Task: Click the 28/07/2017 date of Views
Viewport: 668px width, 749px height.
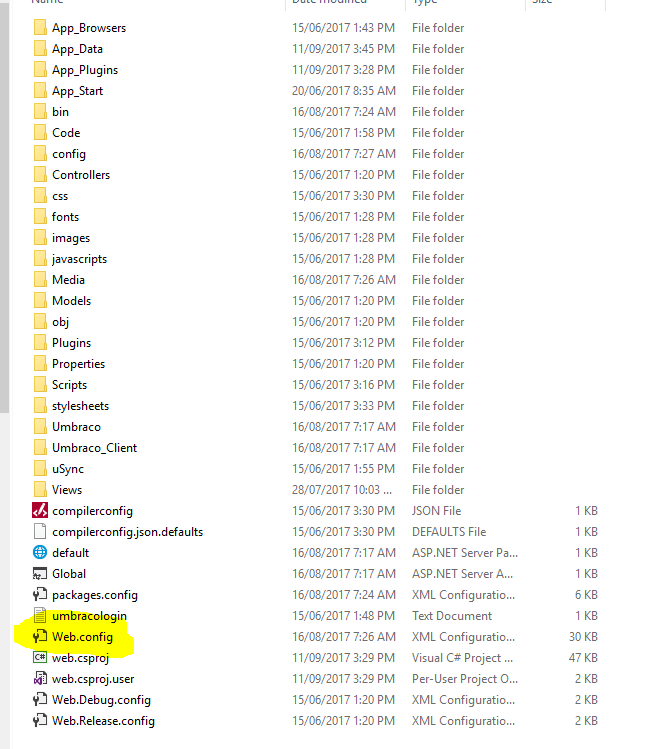Action: pyautogui.click(x=342, y=490)
